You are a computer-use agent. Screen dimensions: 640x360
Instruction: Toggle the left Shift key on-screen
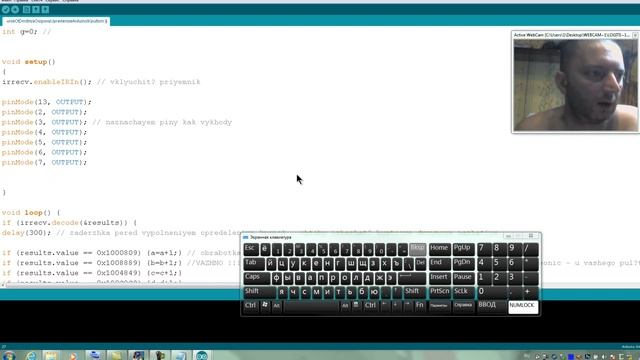click(260, 292)
